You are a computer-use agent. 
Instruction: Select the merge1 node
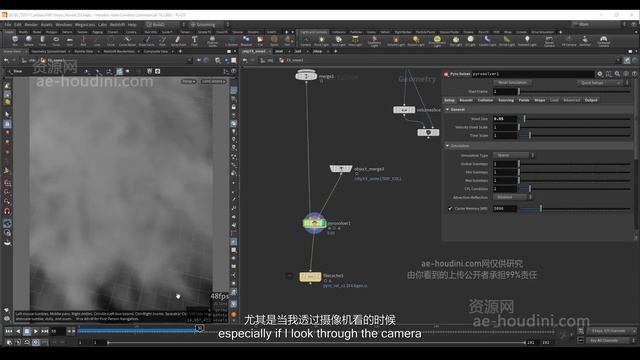pos(306,76)
